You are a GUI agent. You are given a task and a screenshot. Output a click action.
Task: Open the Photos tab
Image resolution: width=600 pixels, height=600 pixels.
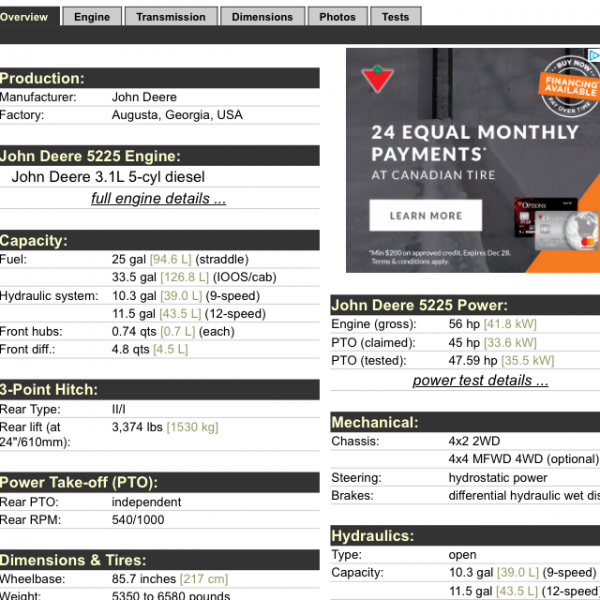[x=338, y=16]
